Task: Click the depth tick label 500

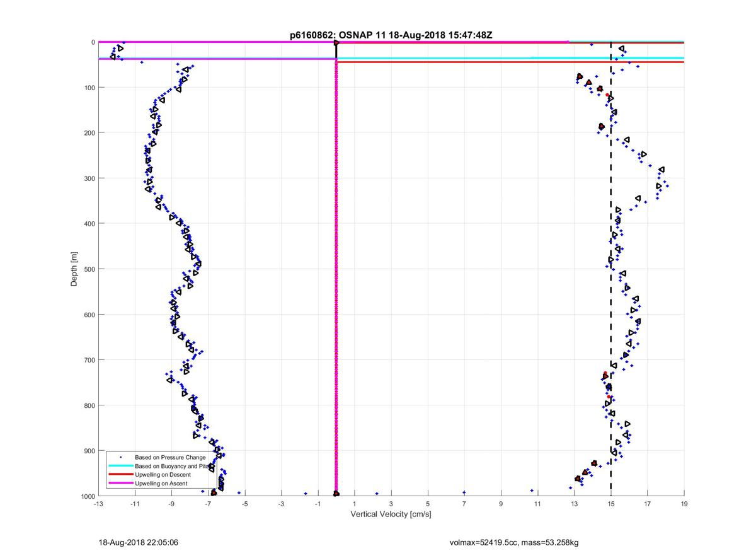Action: (x=89, y=269)
